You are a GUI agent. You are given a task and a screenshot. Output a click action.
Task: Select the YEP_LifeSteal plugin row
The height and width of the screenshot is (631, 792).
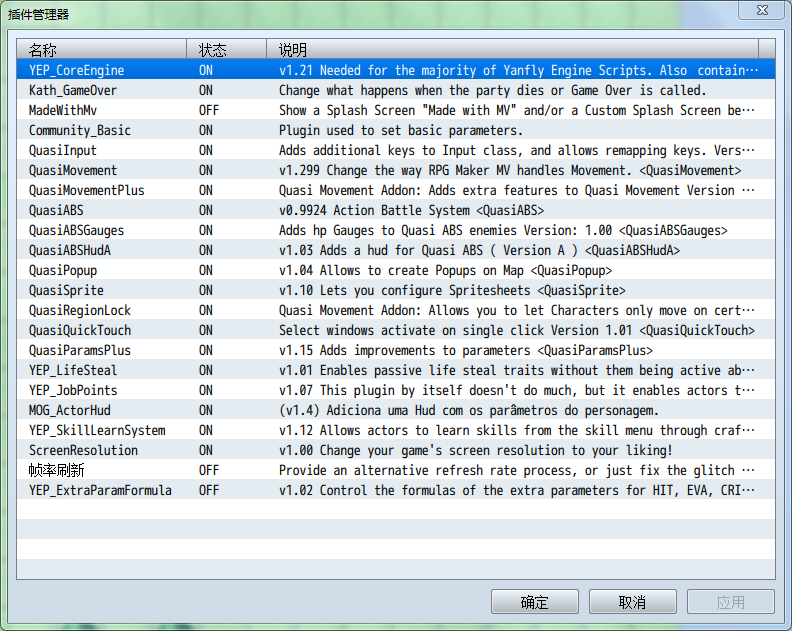396,370
